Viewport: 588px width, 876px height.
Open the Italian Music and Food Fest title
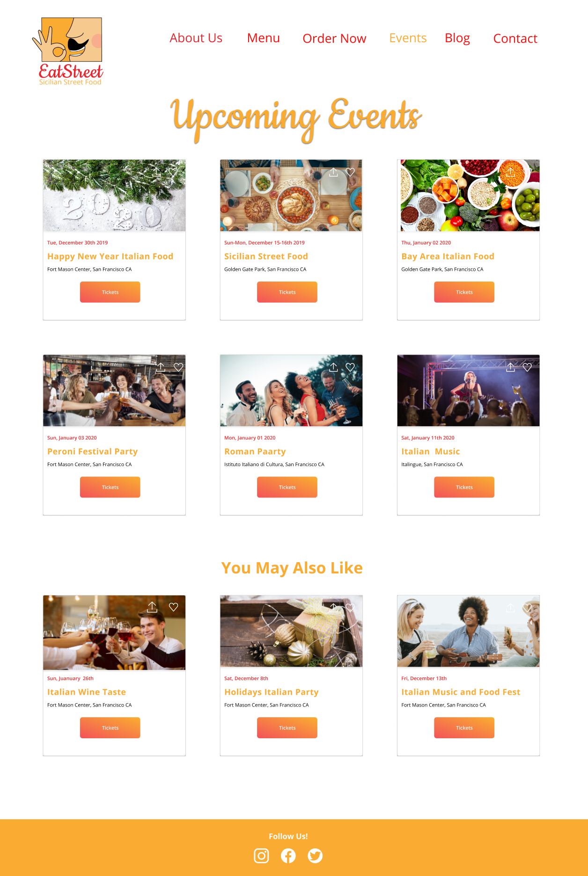click(461, 692)
